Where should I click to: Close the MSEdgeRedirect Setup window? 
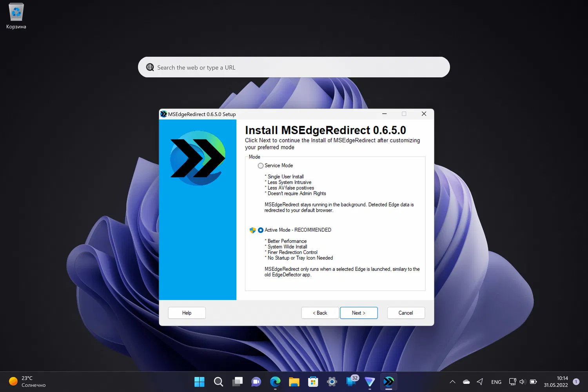424,114
